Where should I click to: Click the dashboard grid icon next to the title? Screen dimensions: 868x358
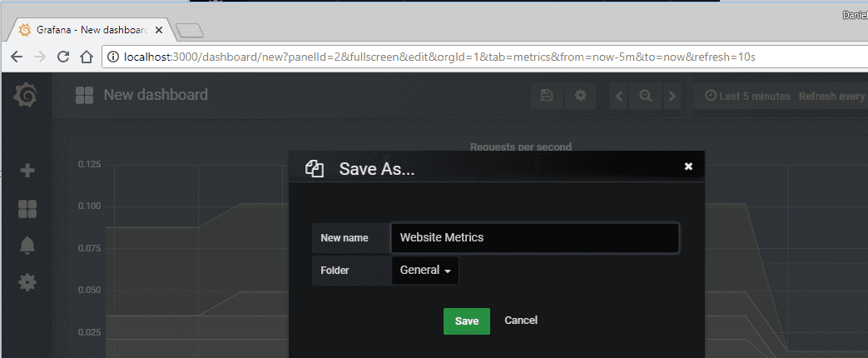click(x=84, y=95)
